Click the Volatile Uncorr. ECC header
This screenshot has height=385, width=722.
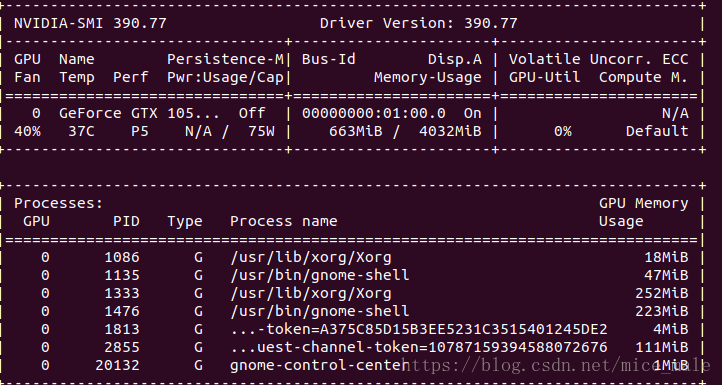(x=599, y=59)
